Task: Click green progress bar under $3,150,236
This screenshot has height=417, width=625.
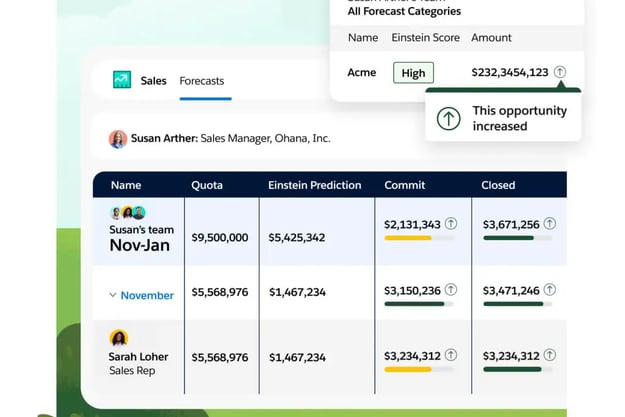Action: tap(419, 304)
